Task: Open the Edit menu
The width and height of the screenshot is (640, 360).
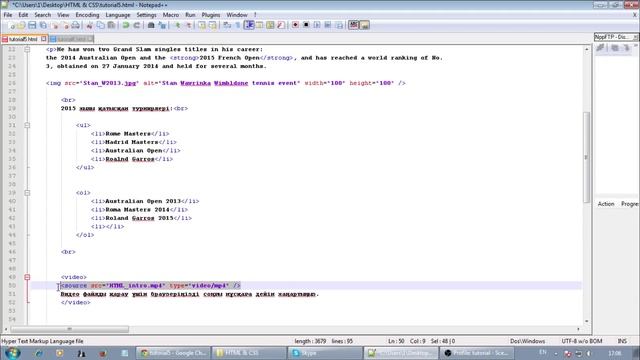Action: coord(23,15)
